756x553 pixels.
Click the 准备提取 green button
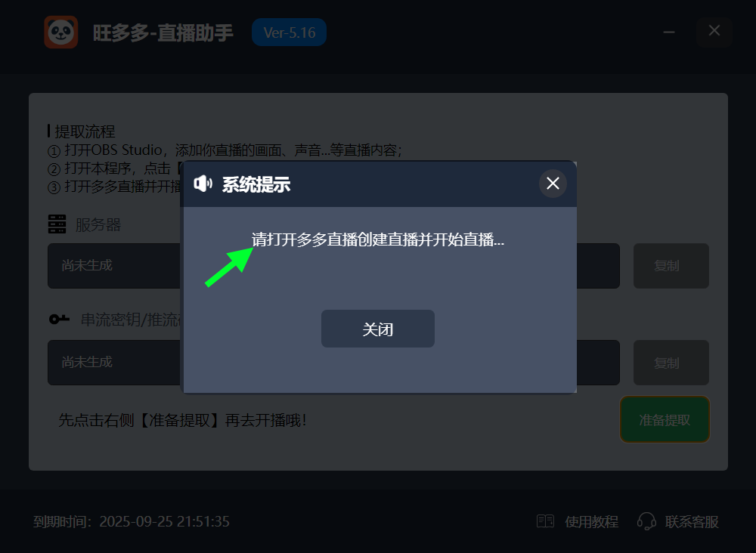[665, 419]
